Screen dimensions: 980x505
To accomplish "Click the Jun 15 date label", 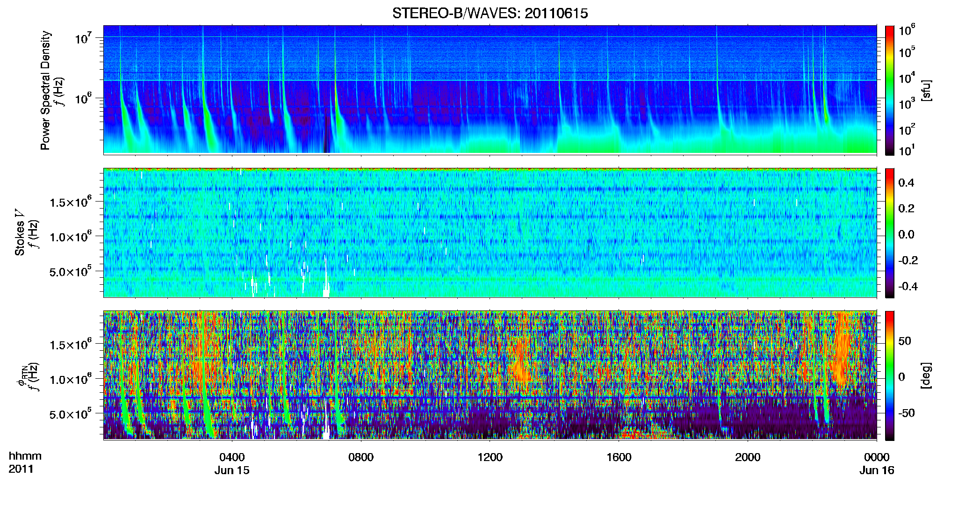I will click(x=232, y=470).
